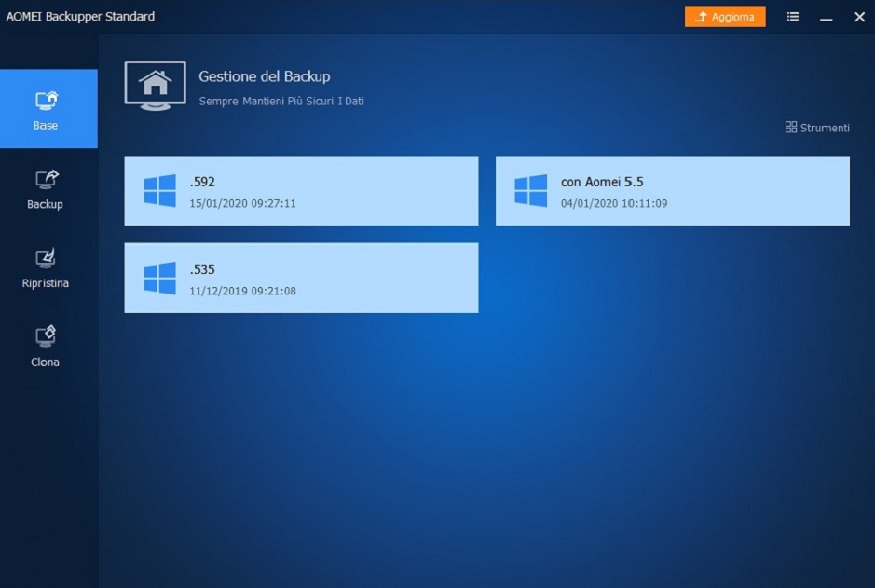The image size is (875, 588).
Task: Click the grid icon next to Strumenti
Action: pos(791,127)
